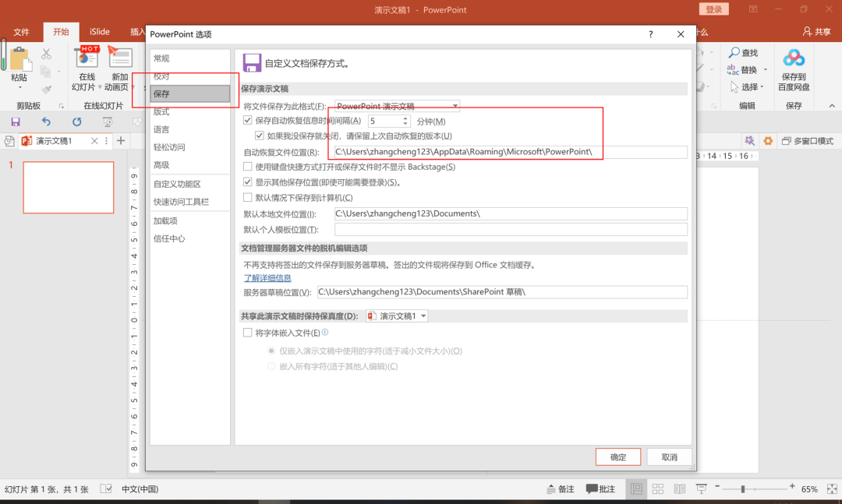Click the 登录 sign-in button
Screen dimensions: 842x504
713,9
